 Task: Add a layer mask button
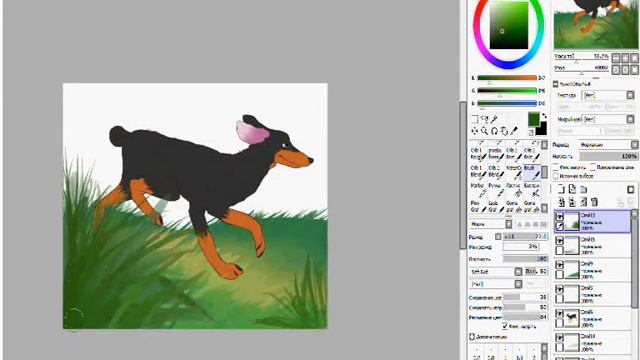click(x=631, y=189)
